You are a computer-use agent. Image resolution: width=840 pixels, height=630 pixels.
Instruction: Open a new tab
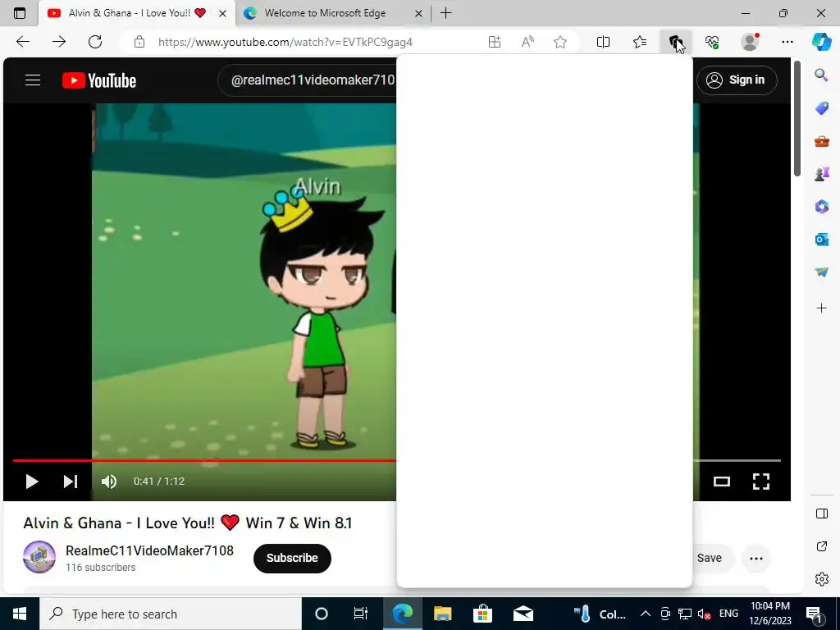click(445, 13)
